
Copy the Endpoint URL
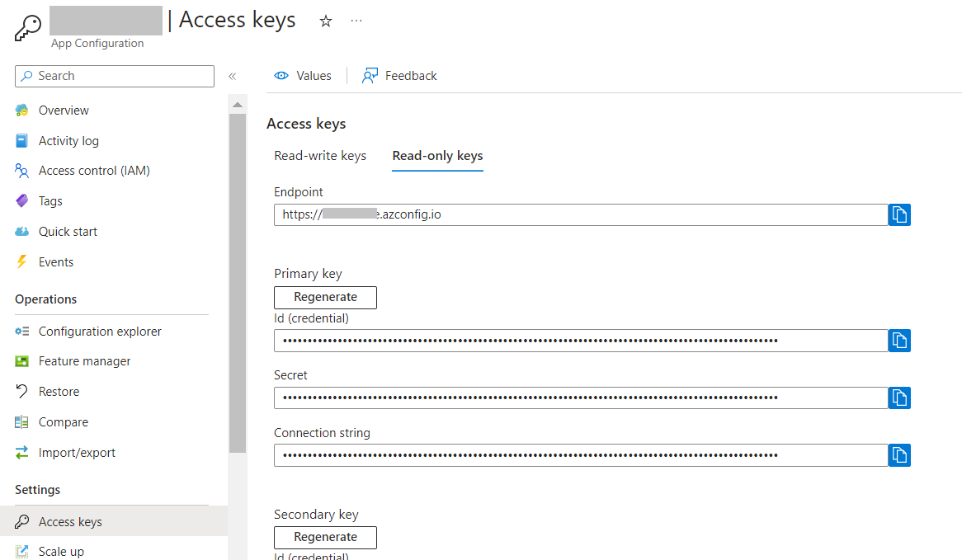(x=899, y=214)
